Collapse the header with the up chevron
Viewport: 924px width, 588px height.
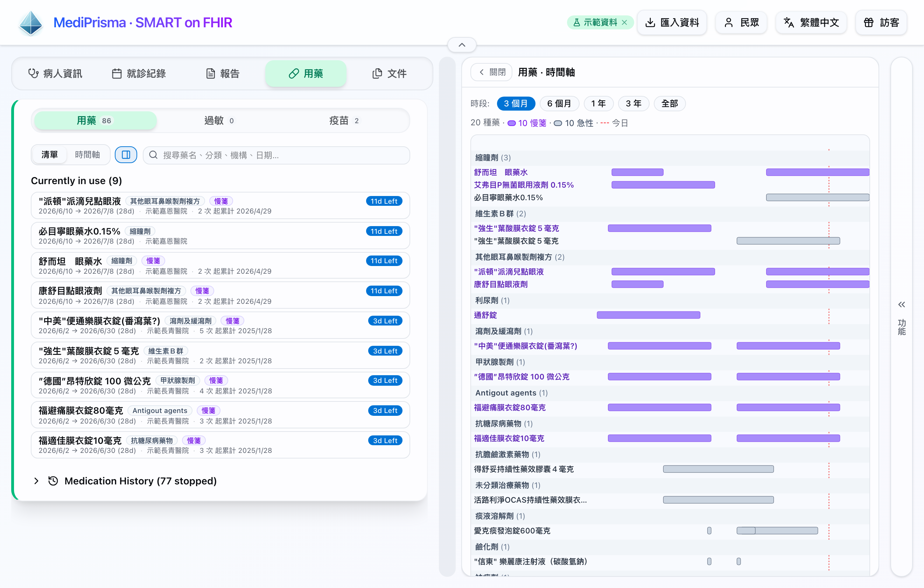point(462,45)
